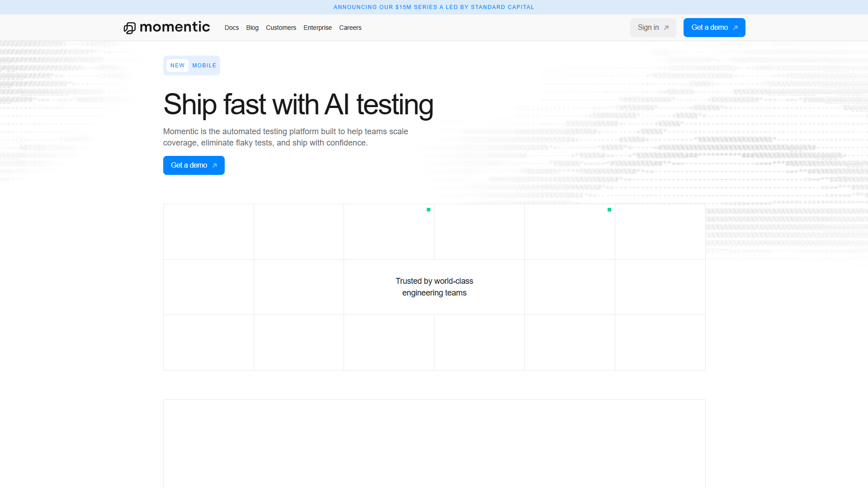868x488 pixels.
Task: Click Get a demo in header
Action: 714,28
